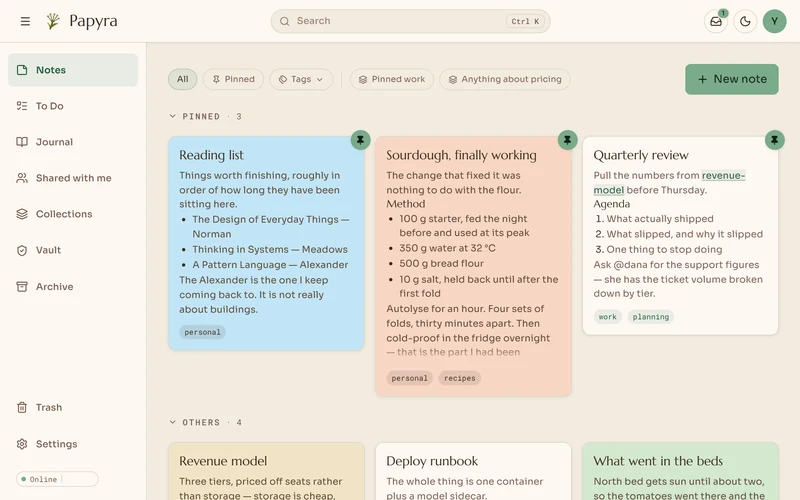Click "A Pattern Language — Alexander" item
The image size is (800, 500).
tap(270, 265)
